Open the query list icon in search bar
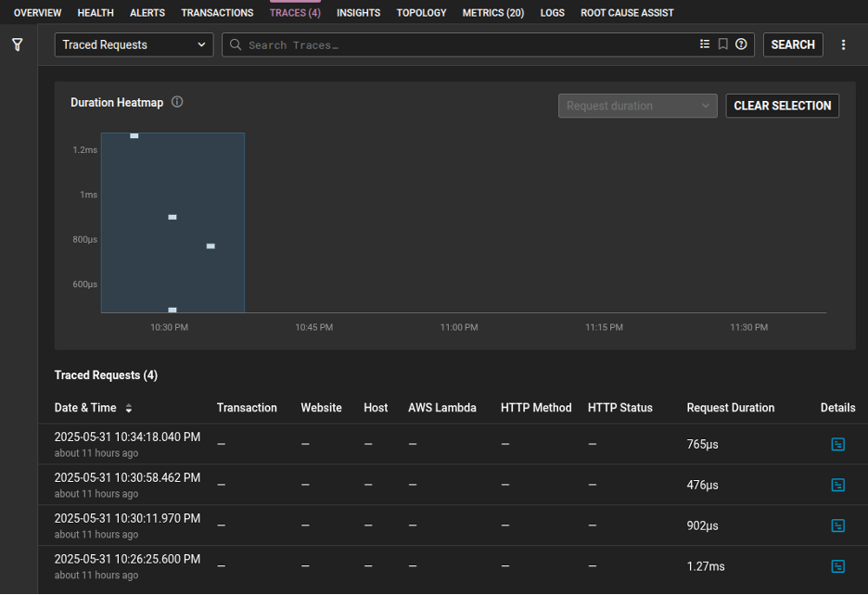Viewport: 868px width, 595px height. coord(705,44)
